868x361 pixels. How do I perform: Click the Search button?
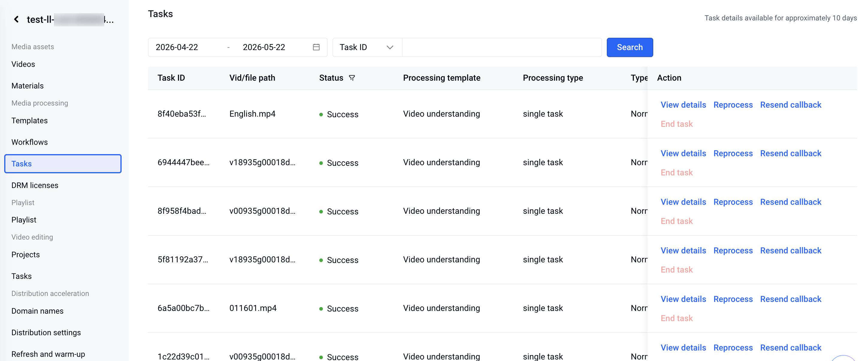point(630,47)
